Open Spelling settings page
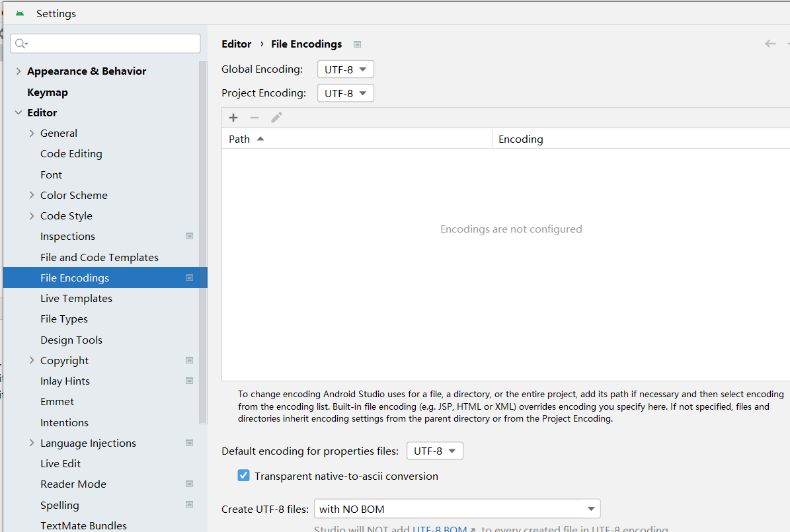Viewport: 790px width, 532px height. click(59, 506)
